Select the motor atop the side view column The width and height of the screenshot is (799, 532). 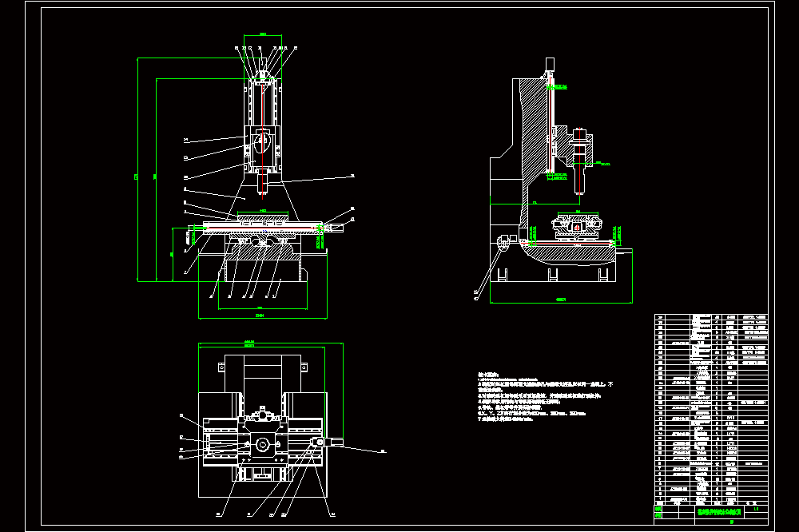tap(550, 64)
